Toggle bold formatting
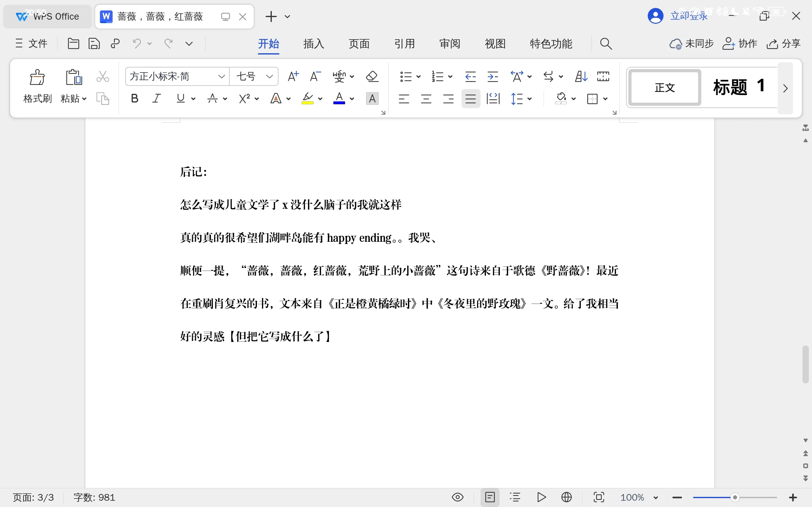Image resolution: width=812 pixels, height=507 pixels. [134, 99]
